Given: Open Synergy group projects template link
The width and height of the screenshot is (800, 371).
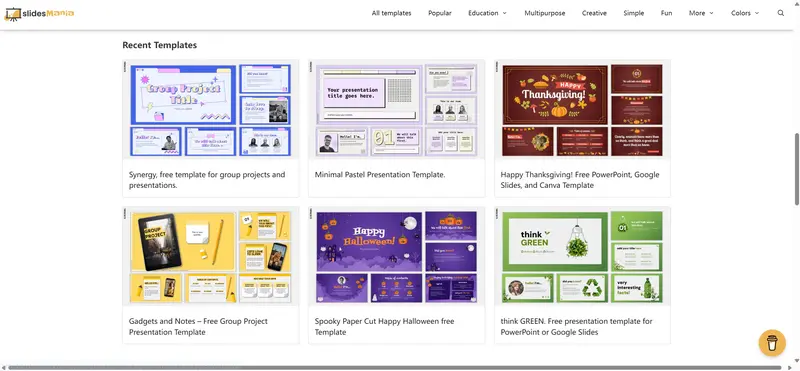Looking at the screenshot, I should point(207,180).
